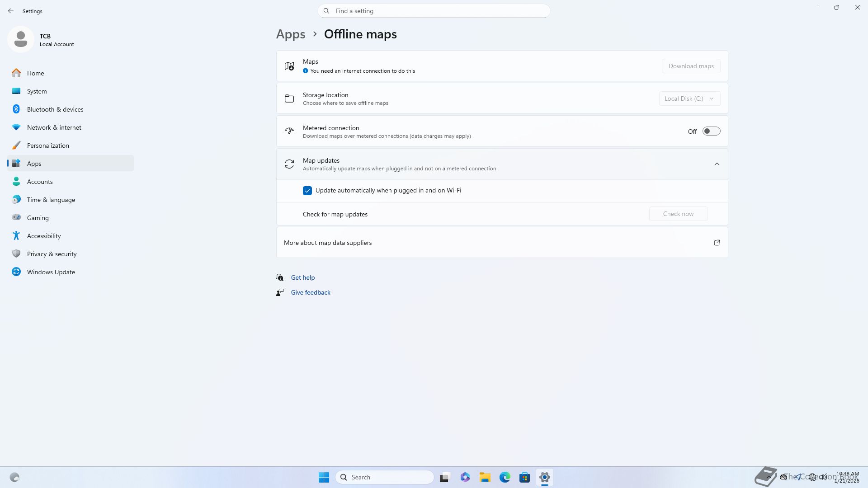This screenshot has height=488, width=868.
Task: Click the Give feedback link
Action: (x=310, y=292)
